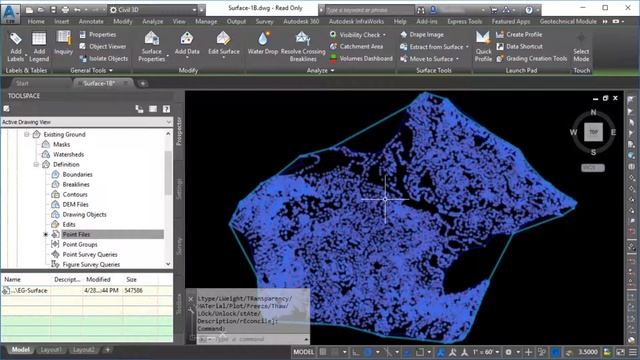The width and height of the screenshot is (640, 360).
Task: Switch to the Analyze ribbon tab
Action: click(153, 21)
